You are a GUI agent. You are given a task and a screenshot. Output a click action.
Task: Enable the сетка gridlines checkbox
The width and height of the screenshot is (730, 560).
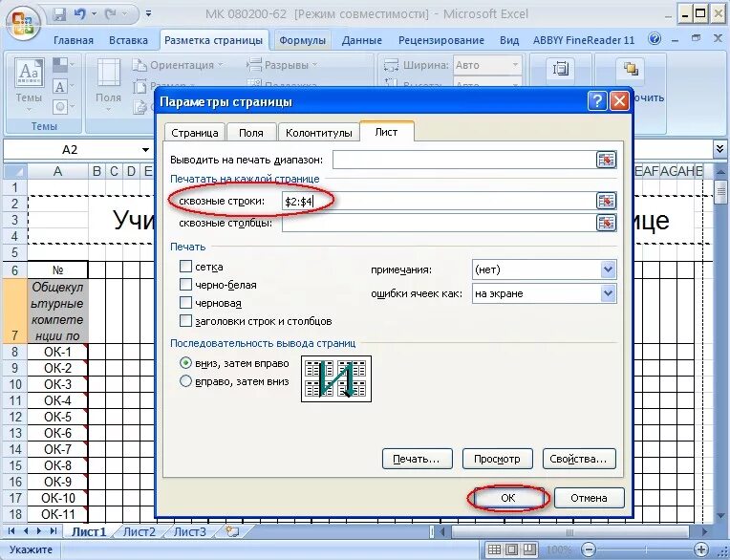[x=185, y=267]
